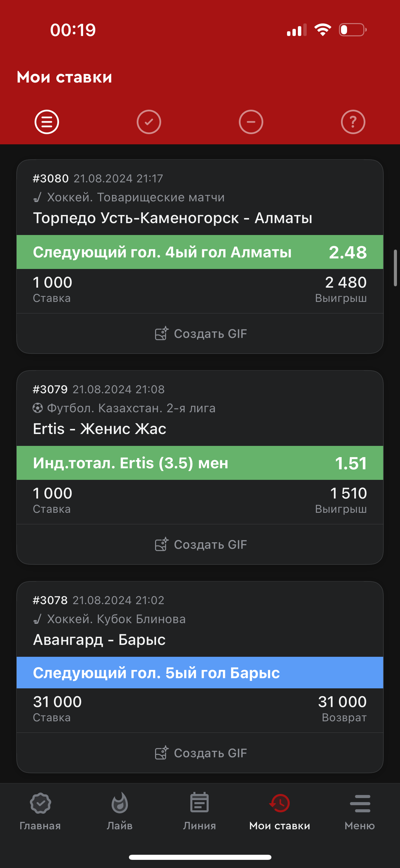
Task: Select the all bets list filter icon
Action: click(x=47, y=122)
